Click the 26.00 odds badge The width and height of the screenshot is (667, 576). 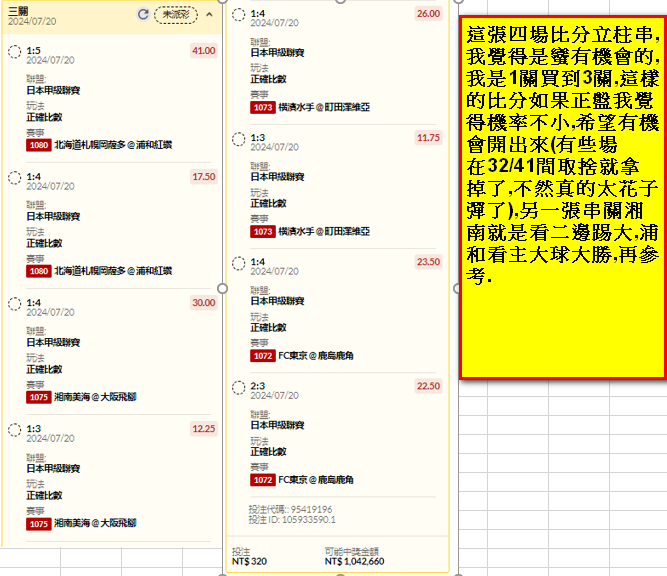(x=428, y=14)
